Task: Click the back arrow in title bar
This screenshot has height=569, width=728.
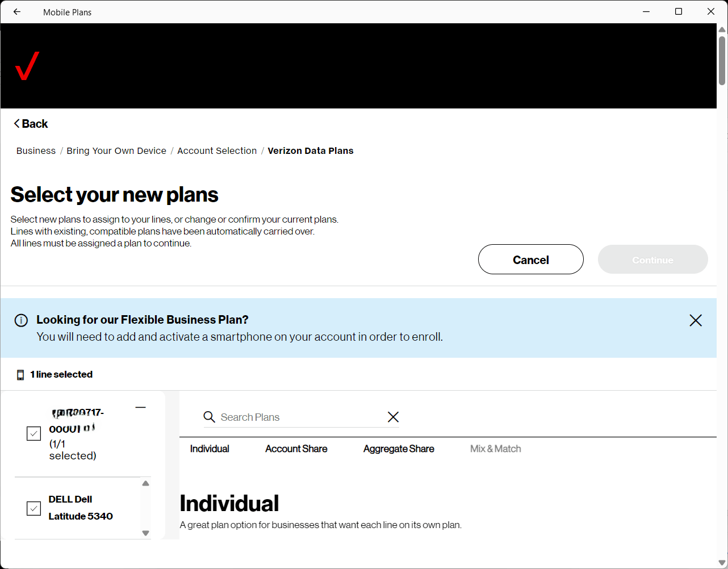Action: point(17,12)
